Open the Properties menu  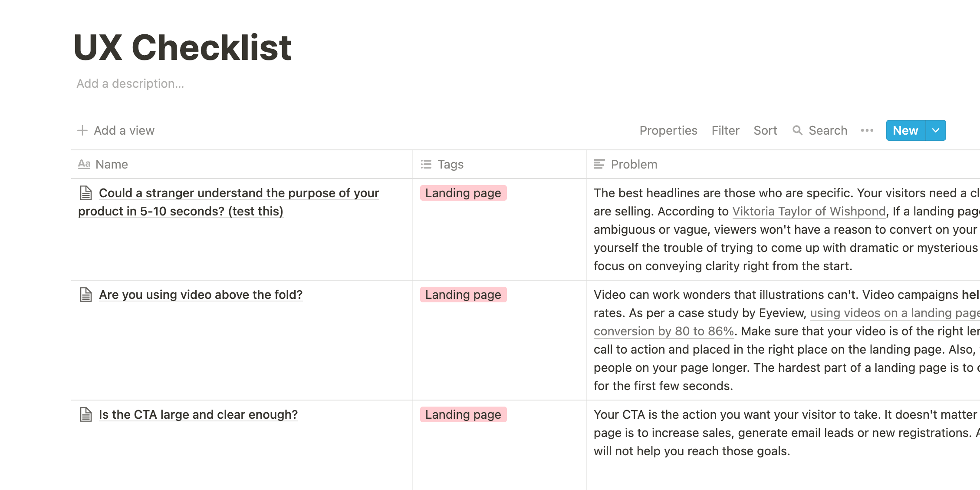668,130
